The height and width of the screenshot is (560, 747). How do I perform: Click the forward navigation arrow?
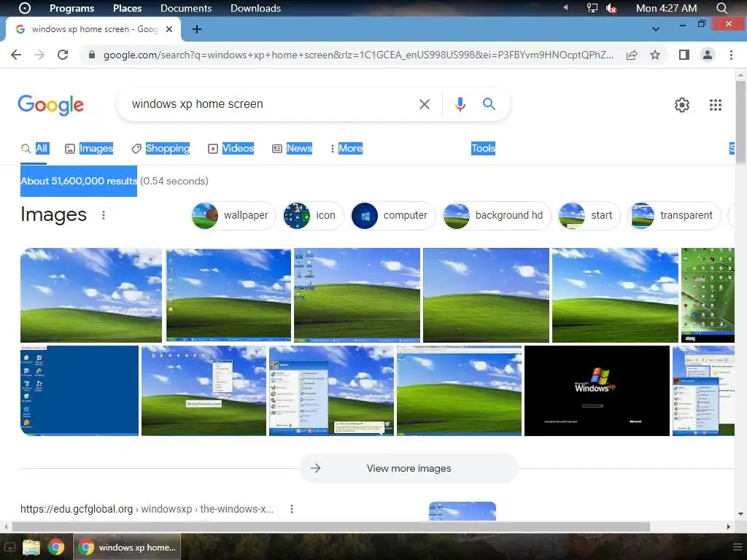(39, 55)
